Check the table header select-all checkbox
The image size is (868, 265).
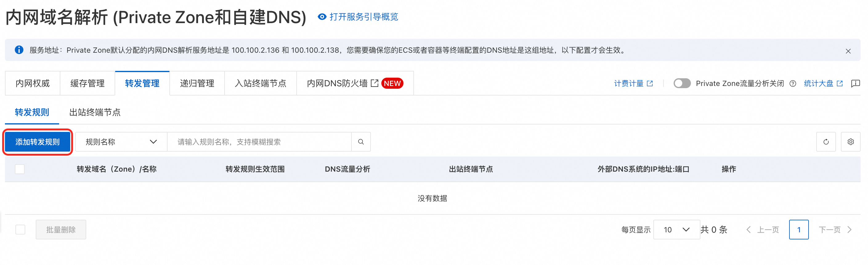point(19,169)
